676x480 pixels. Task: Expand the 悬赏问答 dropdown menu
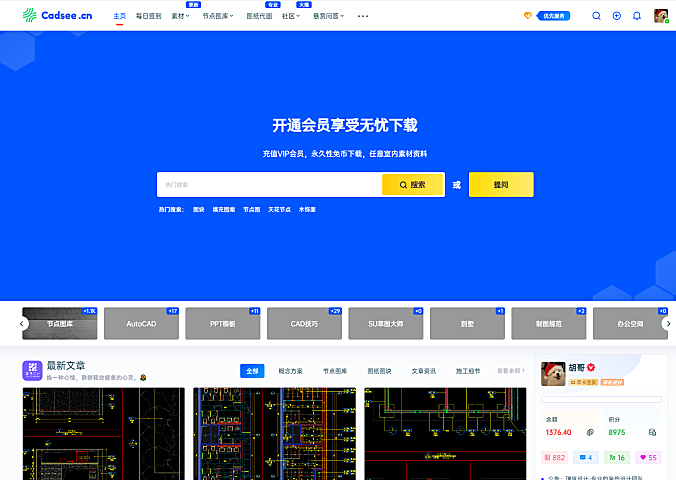coord(329,16)
